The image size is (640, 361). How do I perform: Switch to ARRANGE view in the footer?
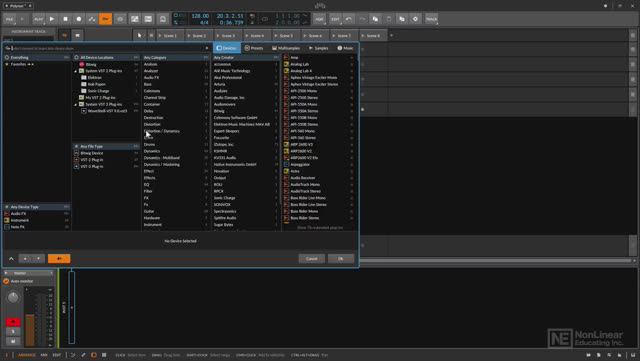[x=27, y=355]
